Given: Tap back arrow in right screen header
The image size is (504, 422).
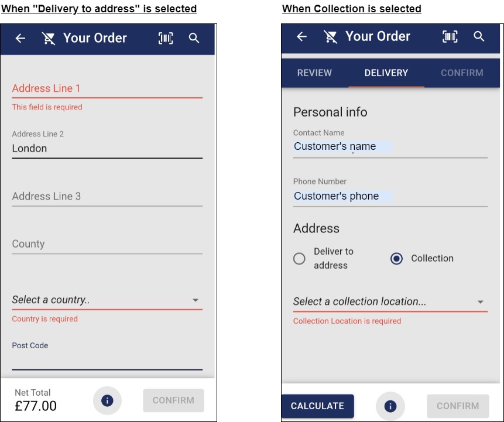Looking at the screenshot, I should click(301, 36).
